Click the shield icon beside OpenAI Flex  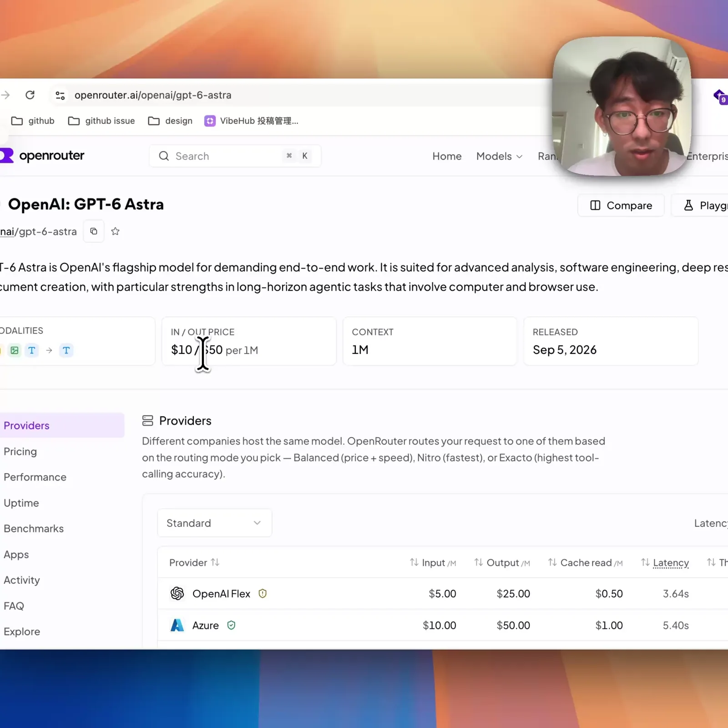[263, 593]
